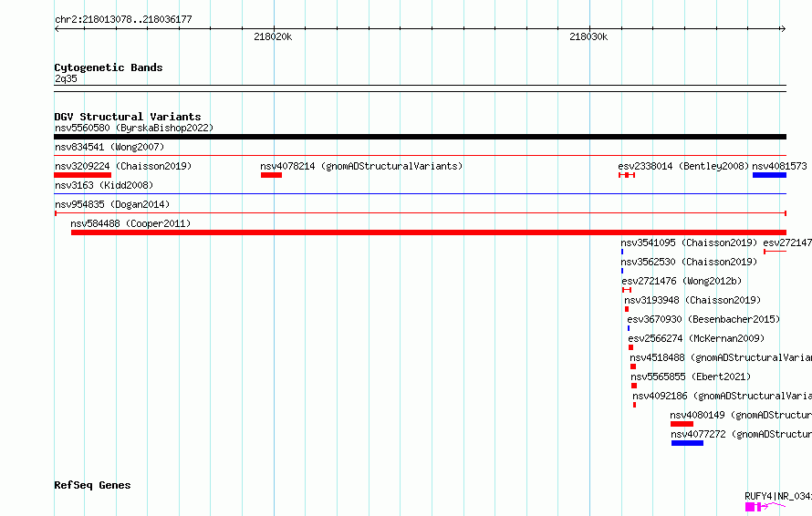
Task: Open nsv4092186 gnomAD variant label
Action: pos(722,396)
